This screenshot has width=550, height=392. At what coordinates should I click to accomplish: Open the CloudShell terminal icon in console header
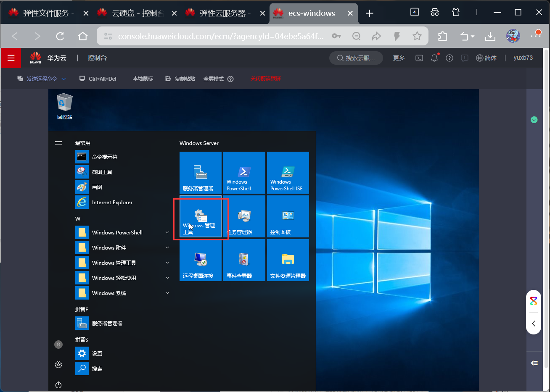pos(419,58)
